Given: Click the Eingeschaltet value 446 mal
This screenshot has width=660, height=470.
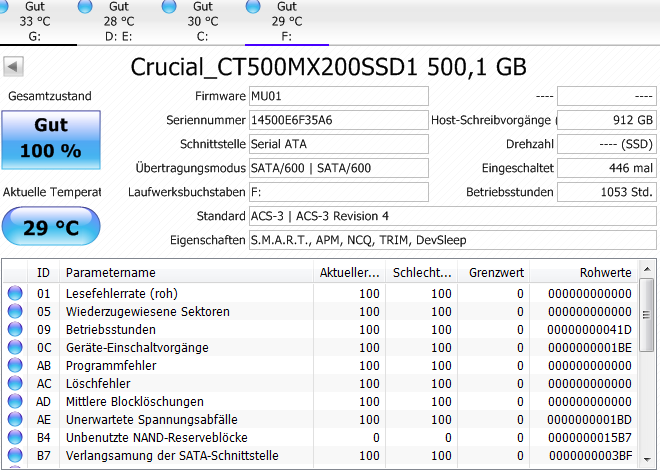Looking at the screenshot, I should [x=607, y=168].
